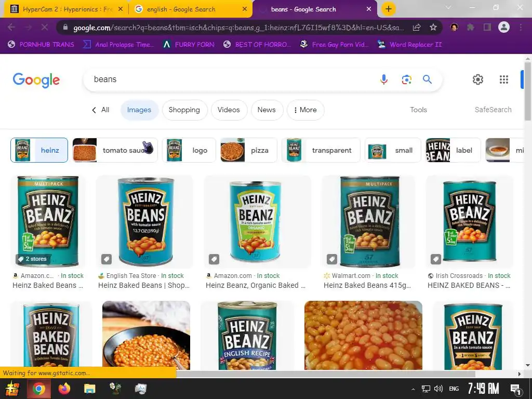
Task: Click the address bar URL
Action: pos(238,28)
